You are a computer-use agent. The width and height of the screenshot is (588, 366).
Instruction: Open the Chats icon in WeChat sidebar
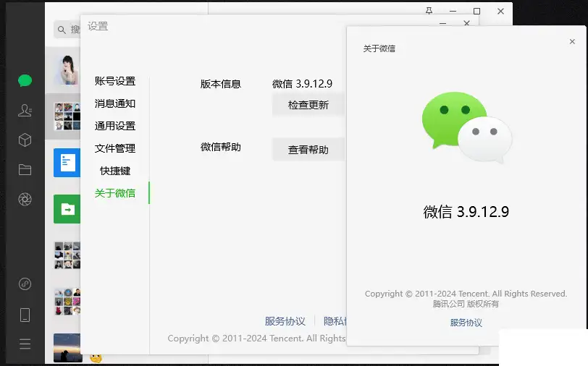point(25,80)
